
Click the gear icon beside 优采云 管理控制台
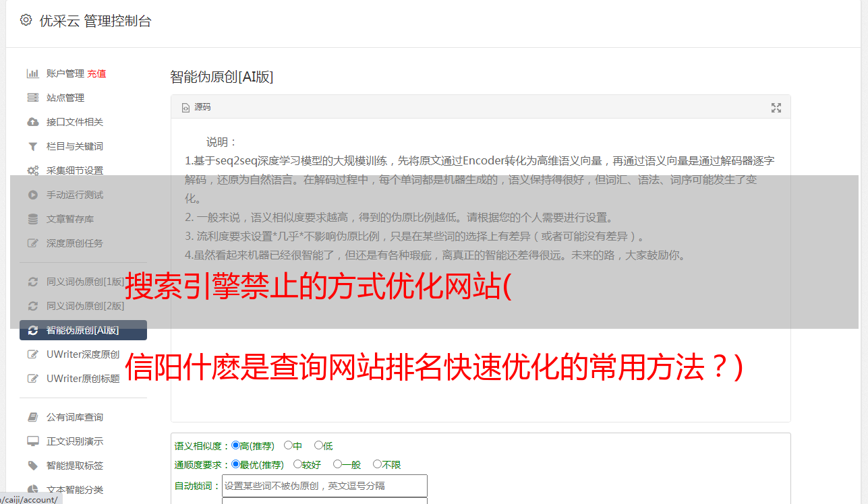[x=26, y=20]
